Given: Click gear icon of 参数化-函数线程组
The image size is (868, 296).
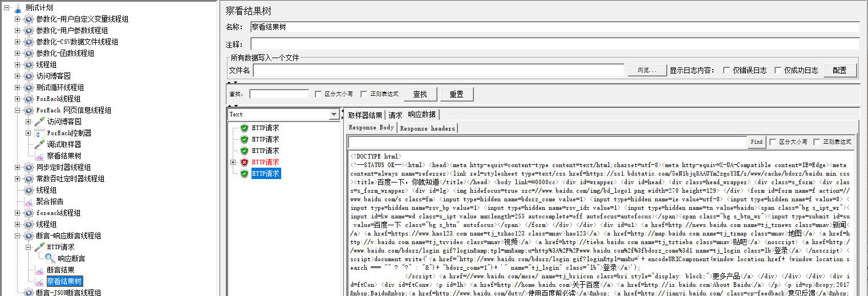Looking at the screenshot, I should point(29,53).
